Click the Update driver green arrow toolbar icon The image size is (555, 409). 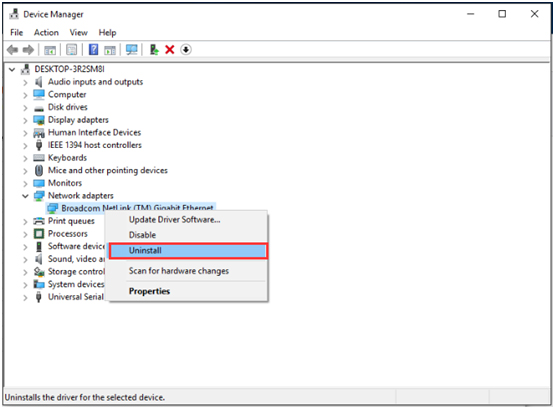click(154, 50)
